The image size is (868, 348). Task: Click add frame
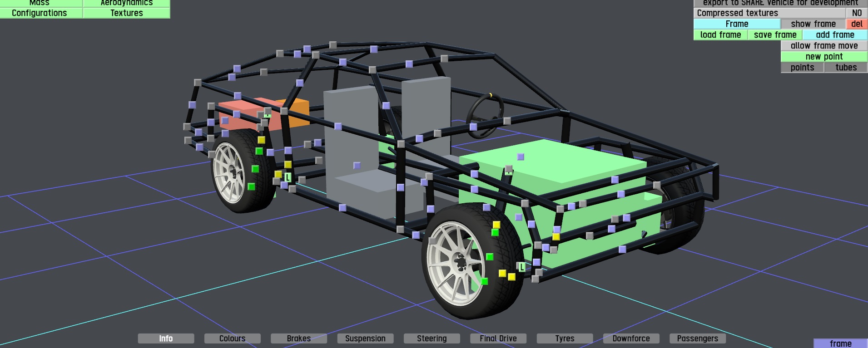pos(835,35)
